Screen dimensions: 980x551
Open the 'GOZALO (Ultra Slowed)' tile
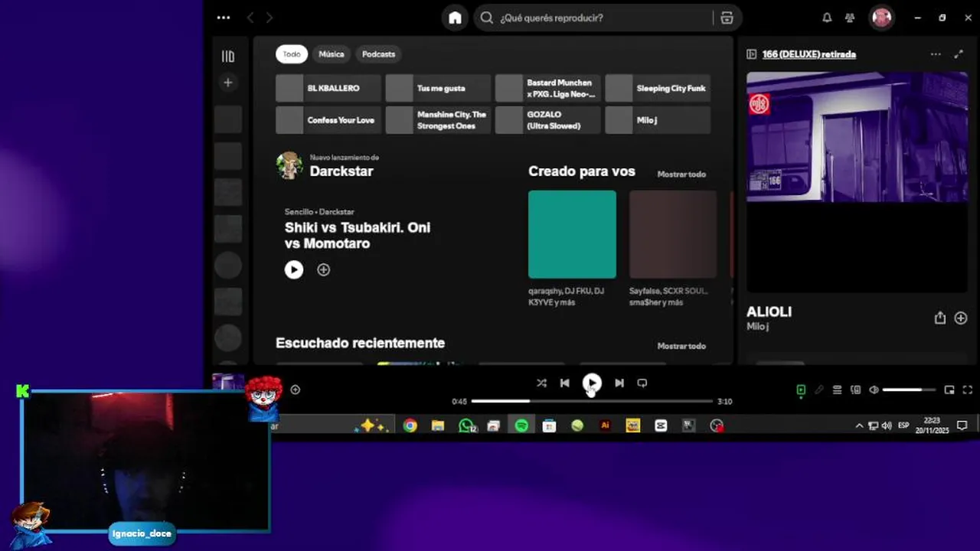coord(548,120)
